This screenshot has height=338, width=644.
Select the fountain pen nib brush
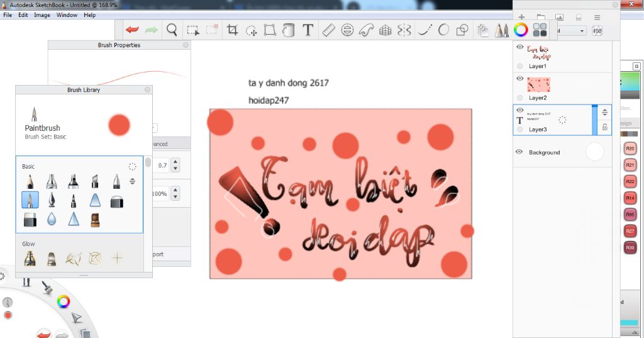pos(52,200)
